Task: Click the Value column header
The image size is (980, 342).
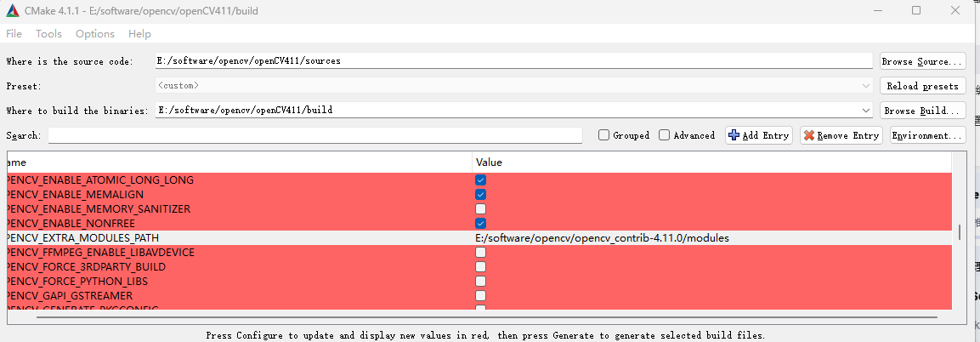Action: click(712, 162)
